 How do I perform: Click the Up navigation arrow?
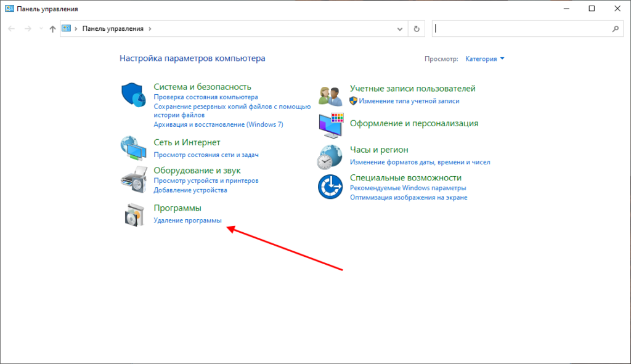coord(52,29)
